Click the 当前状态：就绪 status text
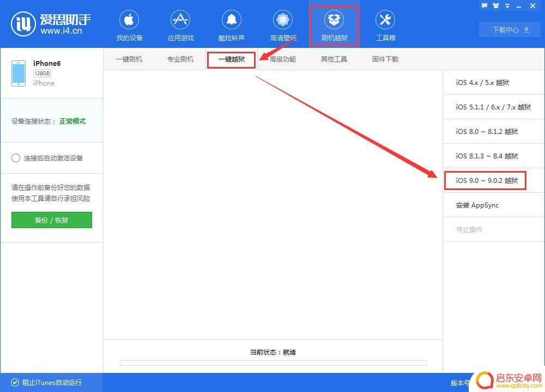The height and width of the screenshot is (392, 545). 273,352
